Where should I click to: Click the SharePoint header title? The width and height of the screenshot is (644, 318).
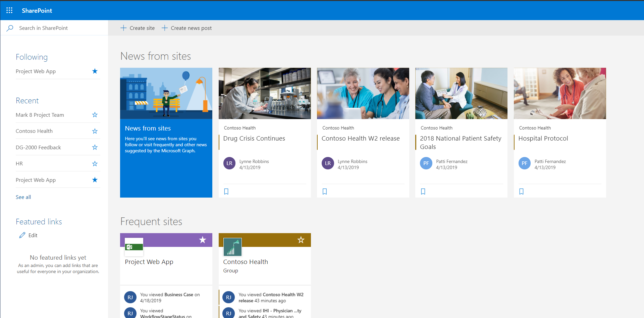coord(37,10)
